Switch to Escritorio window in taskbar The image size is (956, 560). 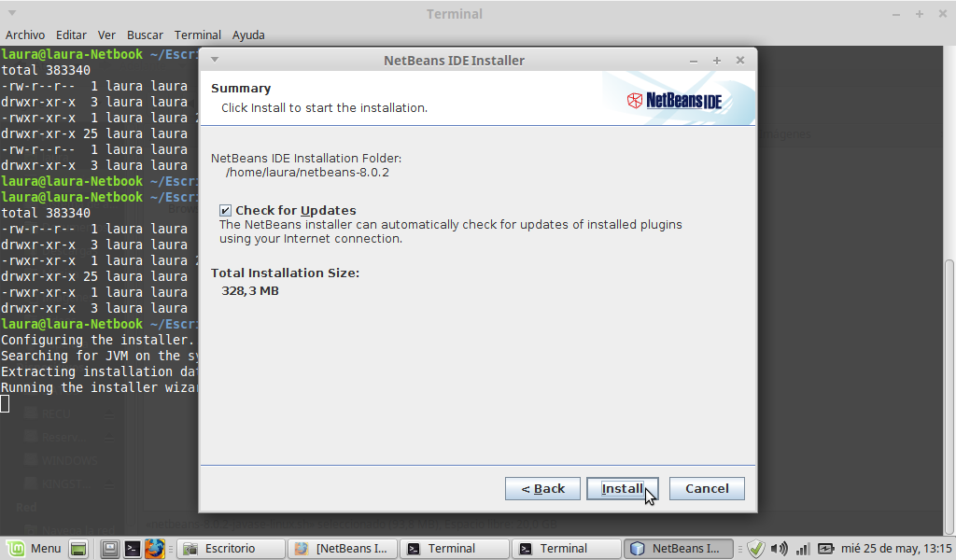[231, 549]
